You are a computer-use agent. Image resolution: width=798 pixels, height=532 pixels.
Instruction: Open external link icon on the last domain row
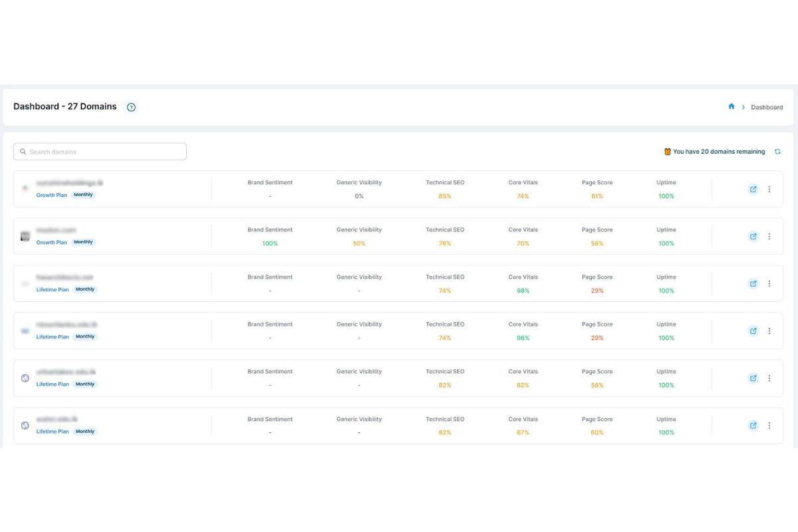753,426
